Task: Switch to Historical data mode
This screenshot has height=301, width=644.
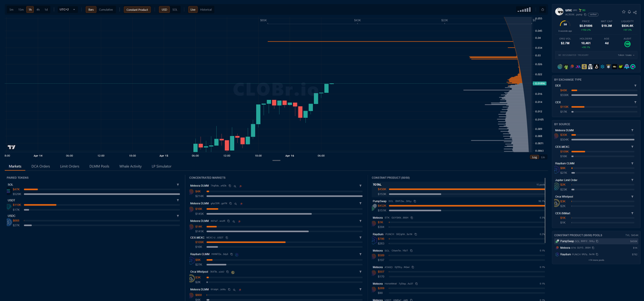Action: point(206,10)
